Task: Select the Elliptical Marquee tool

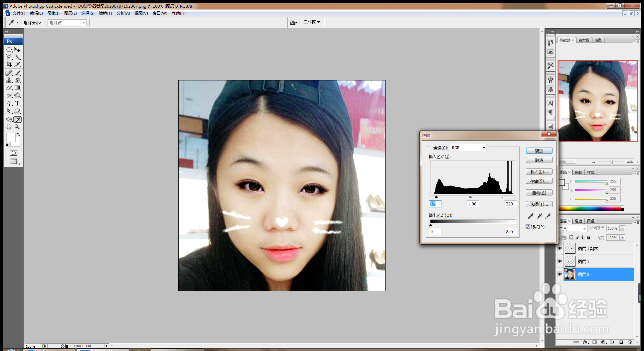Action: tap(9, 50)
